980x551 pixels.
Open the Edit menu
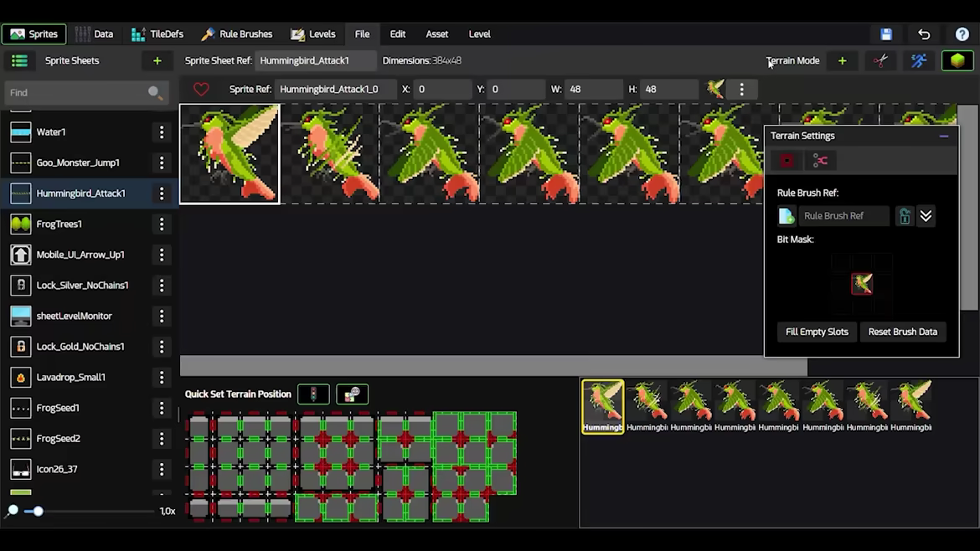[x=398, y=34]
